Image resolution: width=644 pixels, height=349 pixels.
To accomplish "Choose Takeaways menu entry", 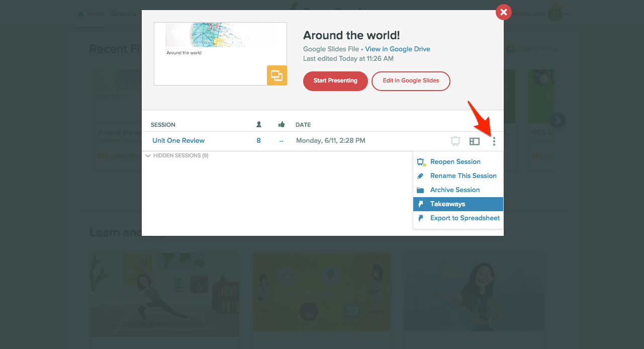I will 458,204.
